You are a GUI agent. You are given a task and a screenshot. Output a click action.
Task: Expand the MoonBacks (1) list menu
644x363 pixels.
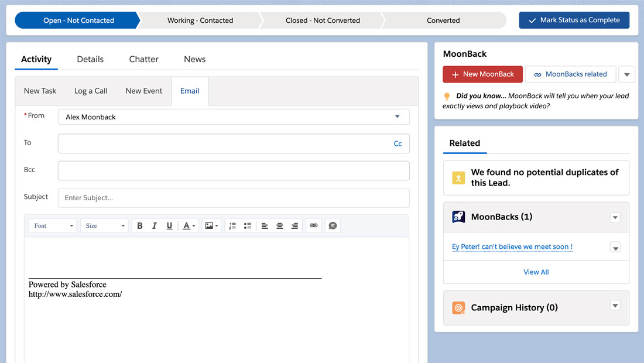(x=615, y=217)
